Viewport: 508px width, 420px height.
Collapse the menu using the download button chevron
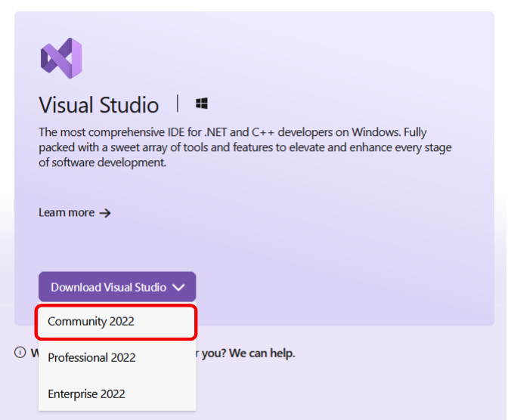coord(178,287)
